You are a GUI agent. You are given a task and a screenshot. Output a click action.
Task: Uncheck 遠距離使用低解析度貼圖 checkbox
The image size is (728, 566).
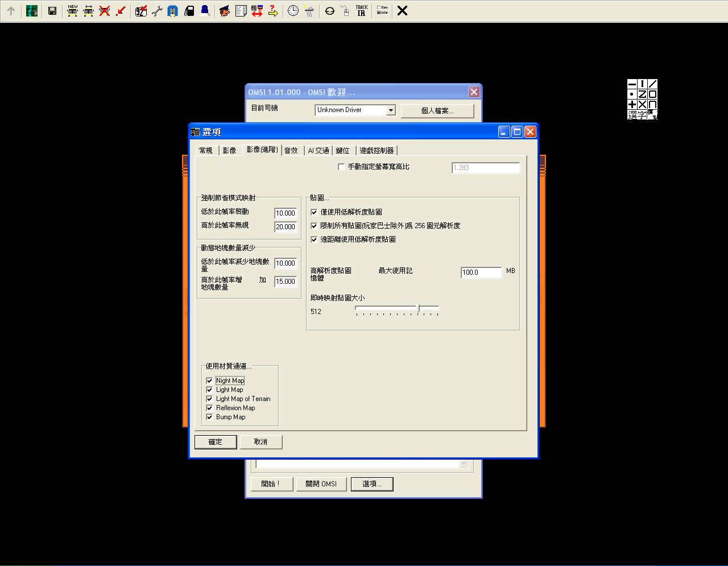314,239
